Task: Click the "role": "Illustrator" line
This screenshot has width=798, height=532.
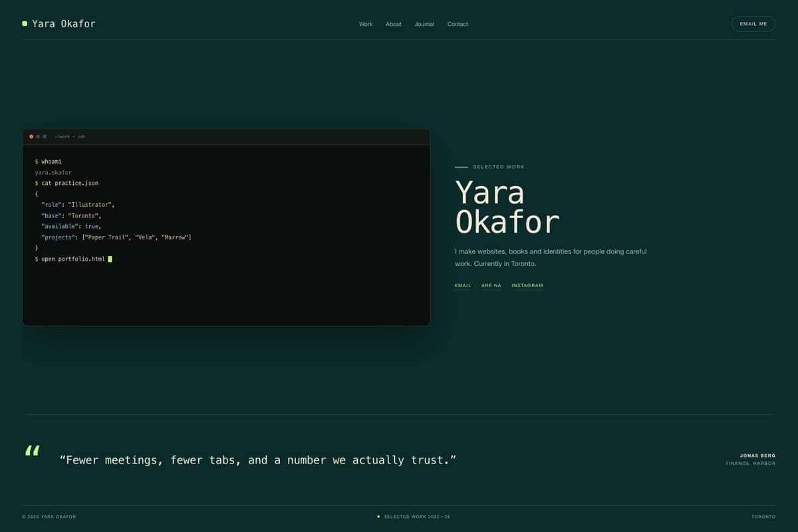Action: coord(78,205)
